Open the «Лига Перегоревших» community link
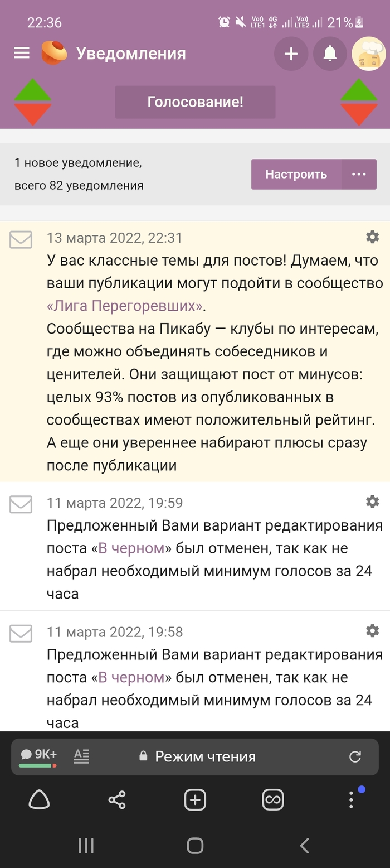This screenshot has height=868, width=390. click(126, 306)
